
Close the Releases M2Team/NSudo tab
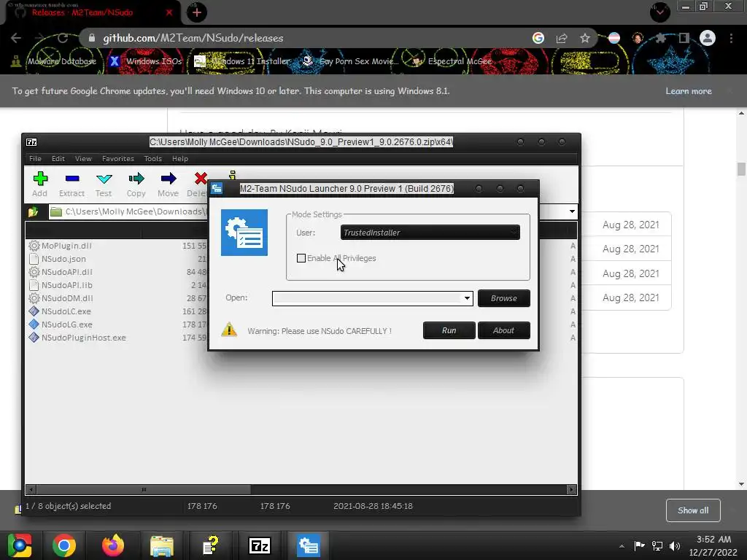pos(169,12)
